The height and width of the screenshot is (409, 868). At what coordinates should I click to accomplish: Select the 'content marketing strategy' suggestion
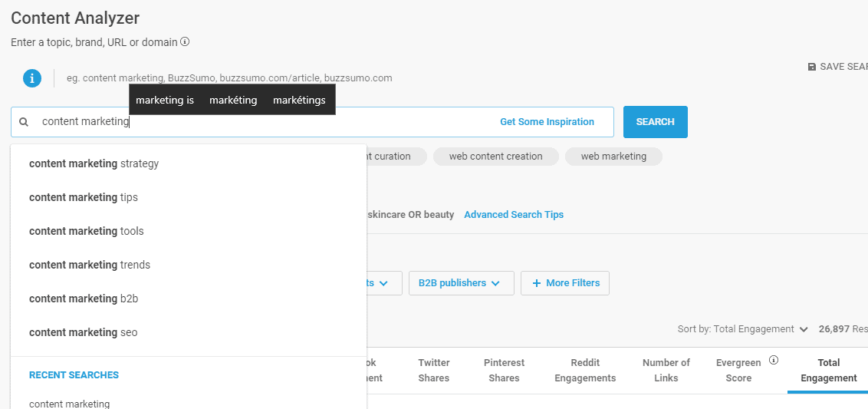pyautogui.click(x=94, y=163)
